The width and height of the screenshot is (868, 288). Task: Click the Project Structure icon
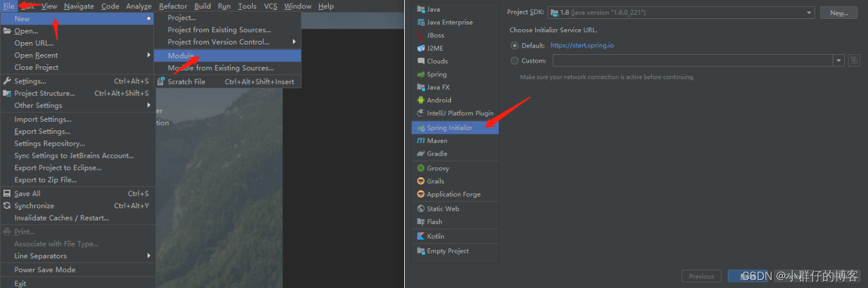click(x=7, y=93)
